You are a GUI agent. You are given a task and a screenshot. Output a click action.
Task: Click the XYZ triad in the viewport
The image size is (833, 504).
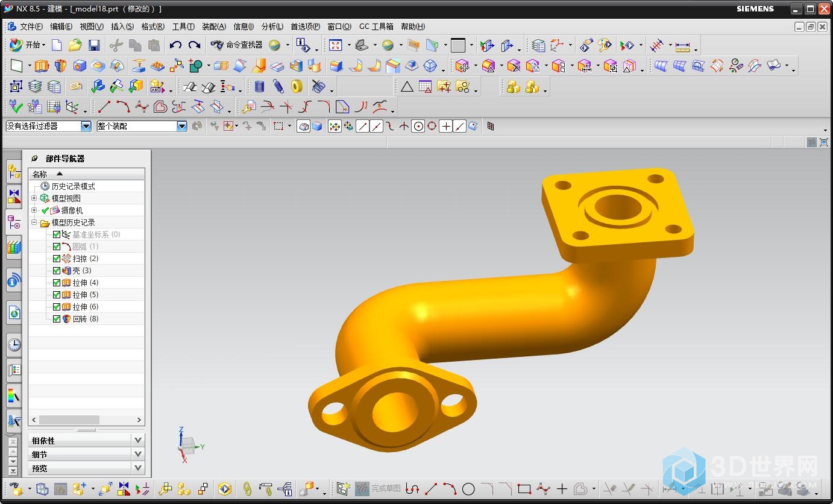coord(190,445)
